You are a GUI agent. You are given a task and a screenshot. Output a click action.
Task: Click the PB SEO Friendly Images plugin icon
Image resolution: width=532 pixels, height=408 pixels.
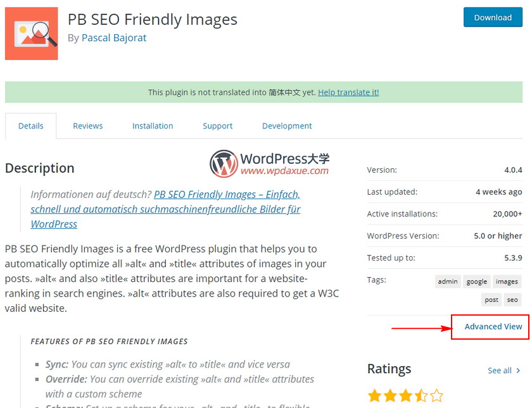coord(31,34)
